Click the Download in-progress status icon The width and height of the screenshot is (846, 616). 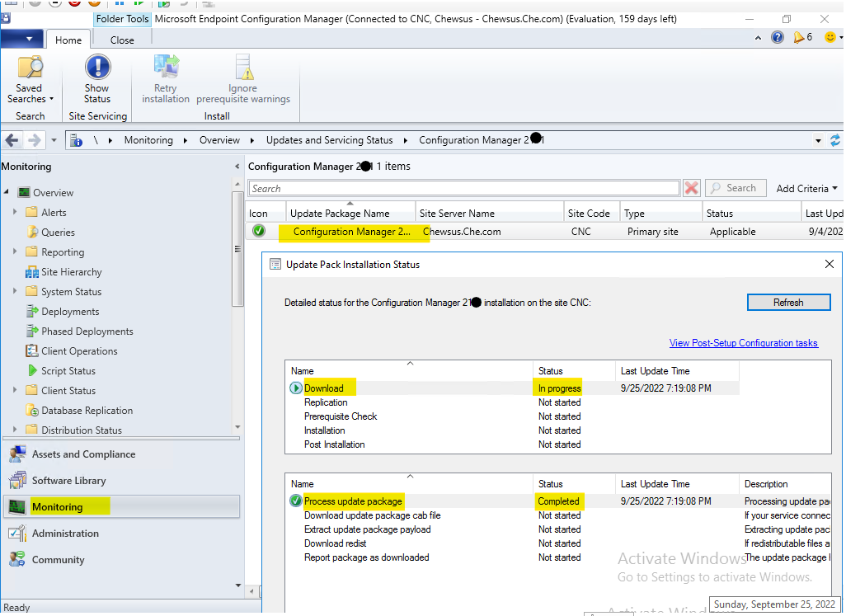pyautogui.click(x=296, y=388)
